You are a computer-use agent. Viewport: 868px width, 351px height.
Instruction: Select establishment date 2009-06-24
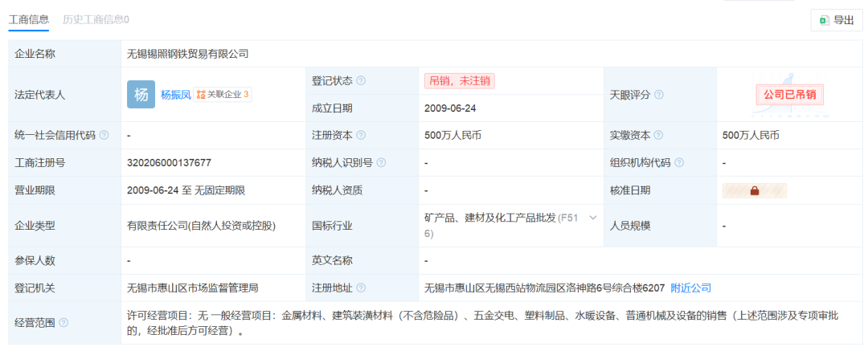pyautogui.click(x=450, y=108)
